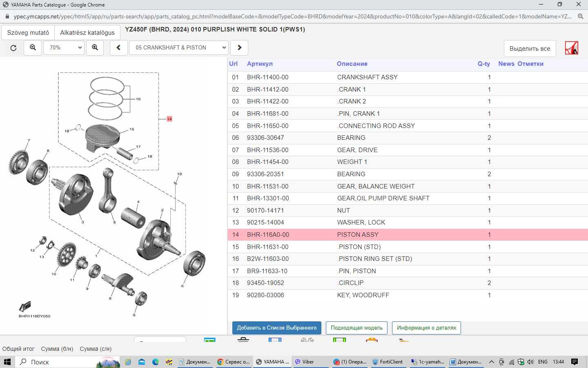Click Добавить в Список Выбранного button

(x=277, y=328)
